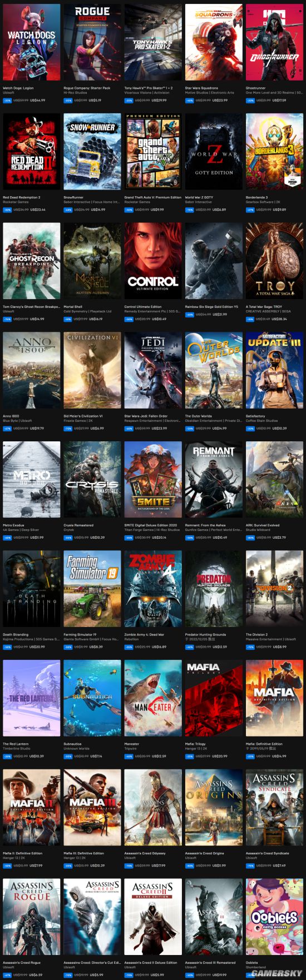This screenshot has height=980, width=306.
Task: Select Assassin's Creed Rogue cover
Action: pos(32,917)
